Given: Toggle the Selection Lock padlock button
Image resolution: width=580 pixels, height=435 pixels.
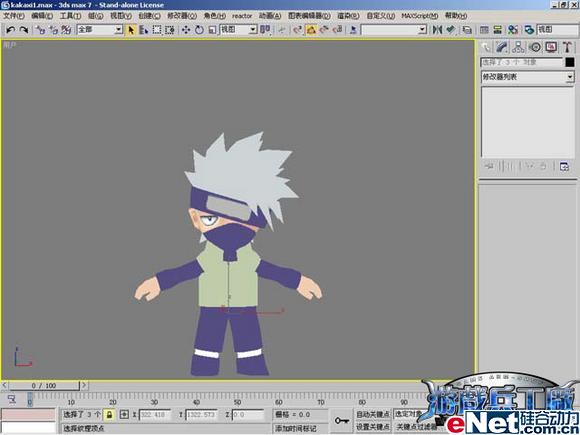Looking at the screenshot, I should (109, 415).
